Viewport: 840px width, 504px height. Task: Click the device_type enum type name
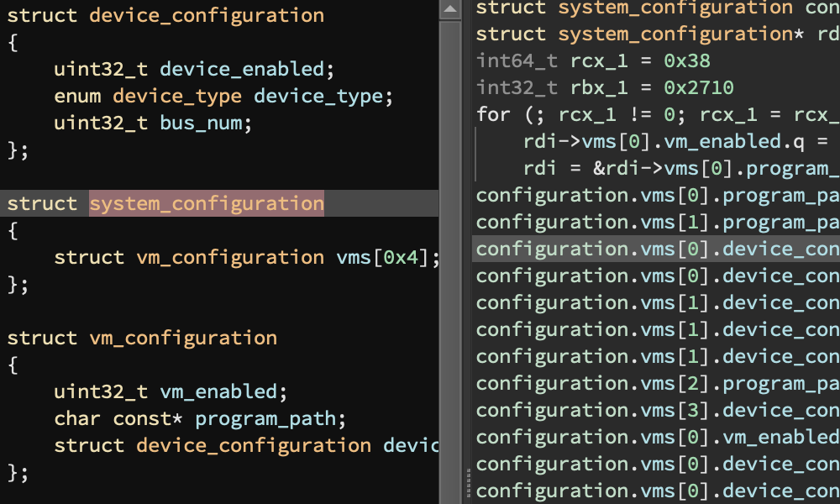click(x=176, y=97)
